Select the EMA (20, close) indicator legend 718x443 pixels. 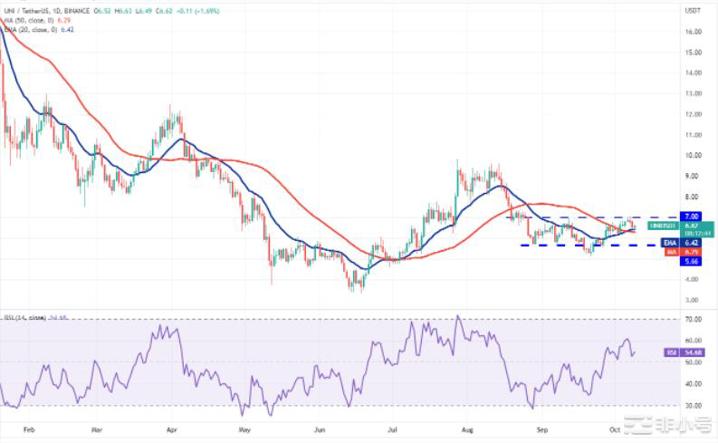point(28,30)
